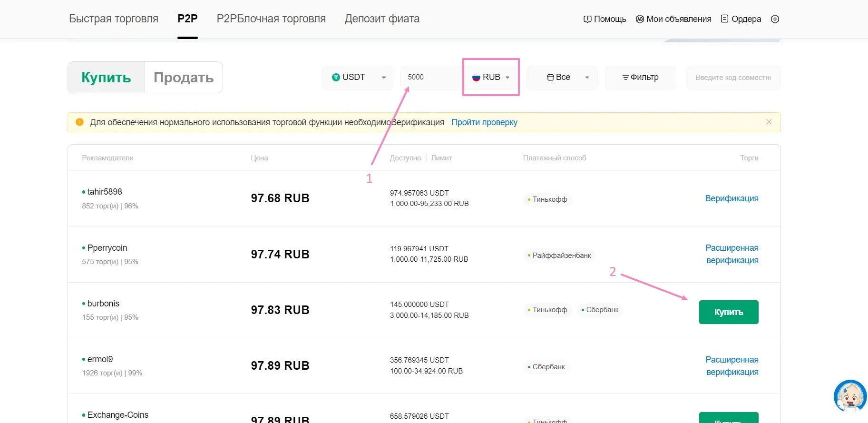Screen dimensions: 868x423
Task: Expand the USDT coin dropdown
Action: [x=358, y=77]
